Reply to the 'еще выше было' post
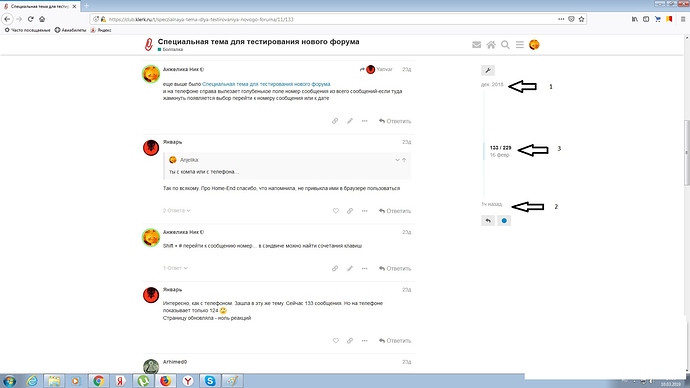This screenshot has width=690, height=388. click(x=395, y=121)
